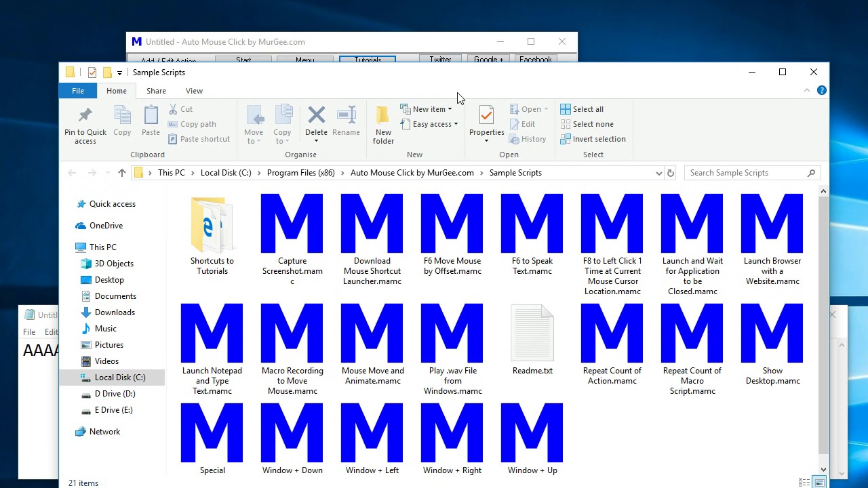
Task: Switch to the Home ribbon tab
Action: pyautogui.click(x=116, y=91)
